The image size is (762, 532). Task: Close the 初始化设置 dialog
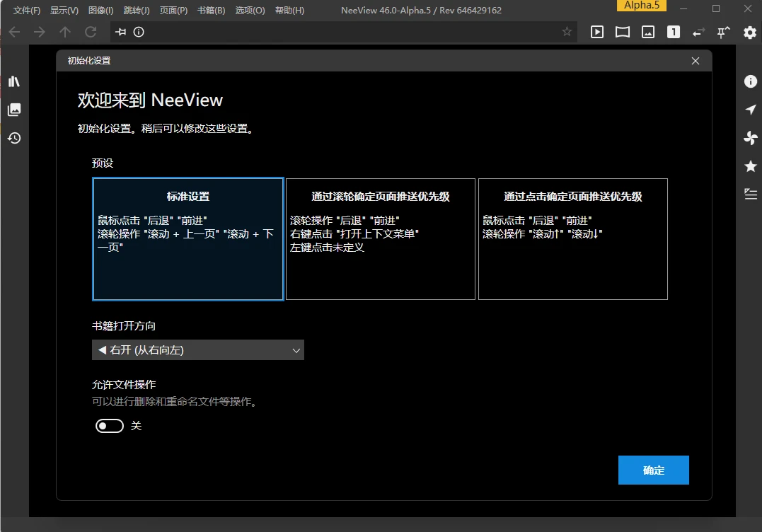[x=695, y=61]
